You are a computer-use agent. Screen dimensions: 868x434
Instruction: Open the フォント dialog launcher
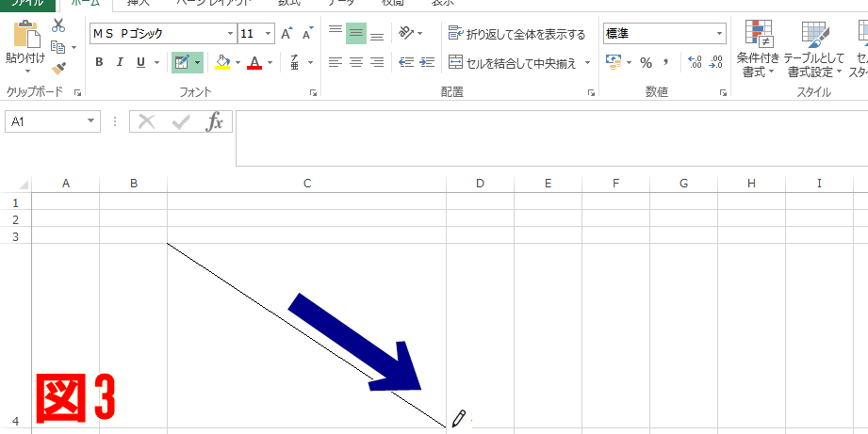pos(313,93)
